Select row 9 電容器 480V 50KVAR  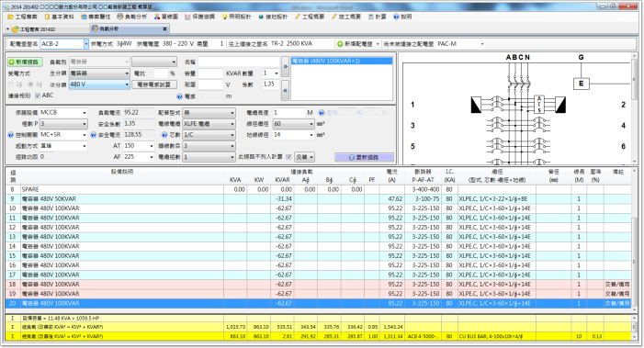[318, 199]
